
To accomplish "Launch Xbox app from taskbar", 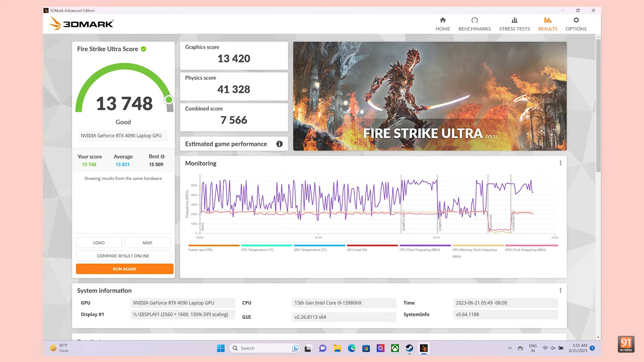I will (x=395, y=348).
